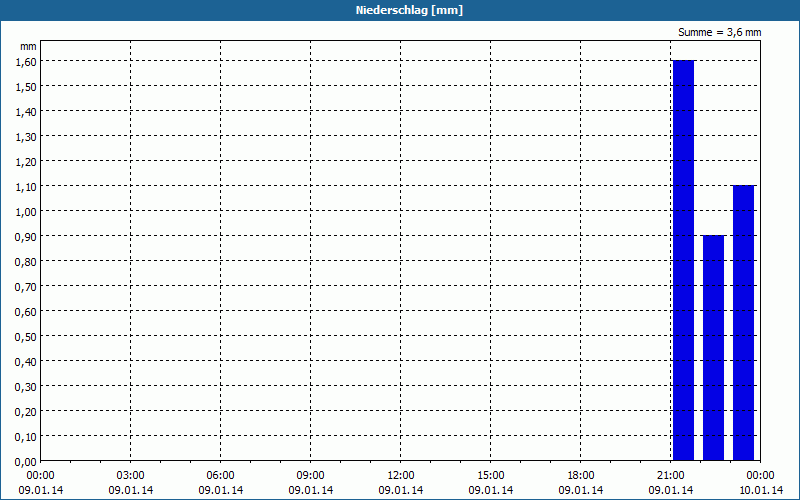Click the 1,30 y-axis value
Image resolution: width=800 pixels, height=500 pixels.
coord(26,137)
